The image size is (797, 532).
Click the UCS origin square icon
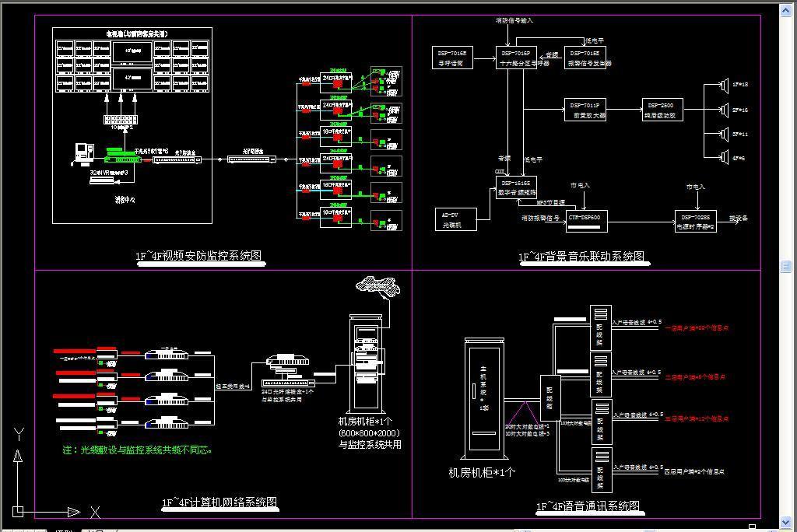[x=19, y=511]
